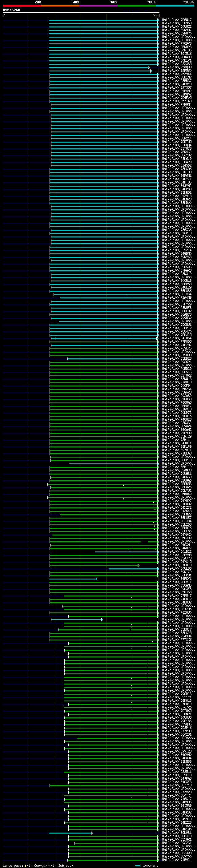The image size is (197, 868).
Task: Select hit label UniRef100_Q4P7H7
Action: point(176,345)
